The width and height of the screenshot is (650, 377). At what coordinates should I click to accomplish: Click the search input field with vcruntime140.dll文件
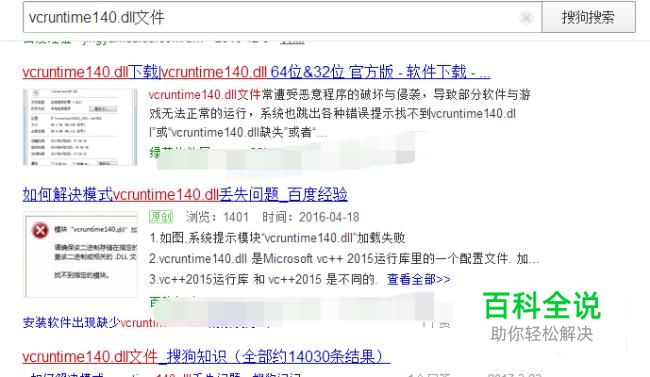tap(282, 17)
